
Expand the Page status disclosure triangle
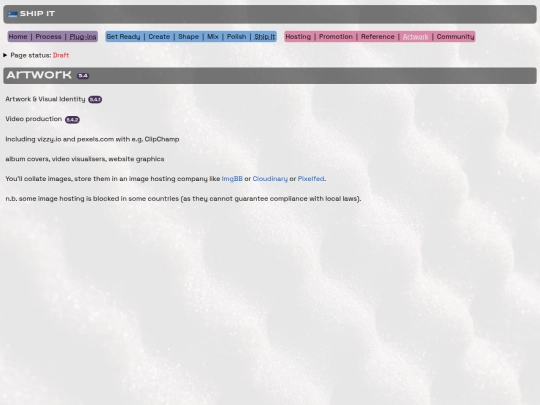point(5,55)
